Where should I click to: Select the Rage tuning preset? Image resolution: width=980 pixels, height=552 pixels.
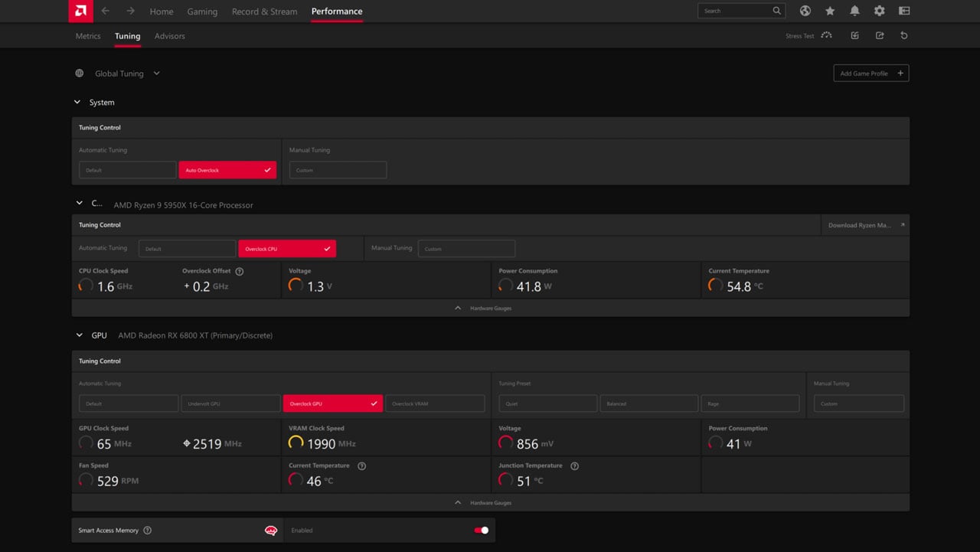750,403
